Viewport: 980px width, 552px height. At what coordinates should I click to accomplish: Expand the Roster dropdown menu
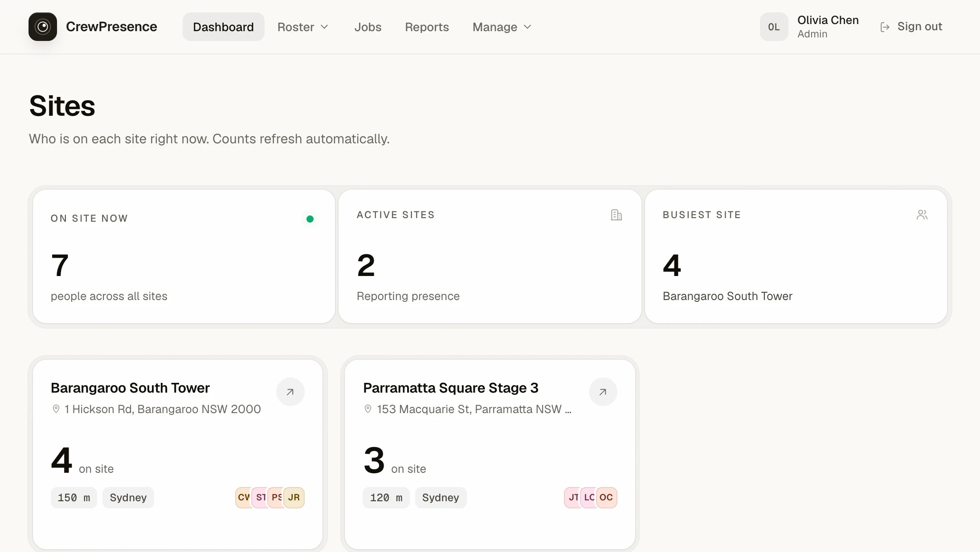pyautogui.click(x=303, y=27)
